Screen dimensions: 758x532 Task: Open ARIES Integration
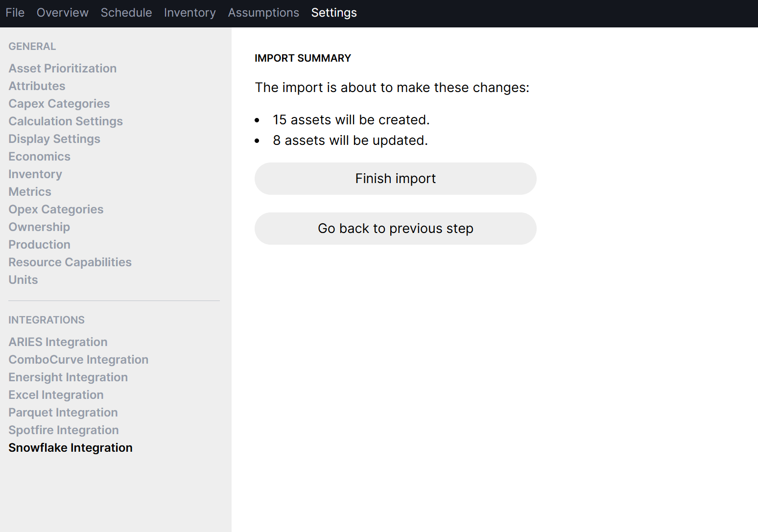click(x=58, y=342)
